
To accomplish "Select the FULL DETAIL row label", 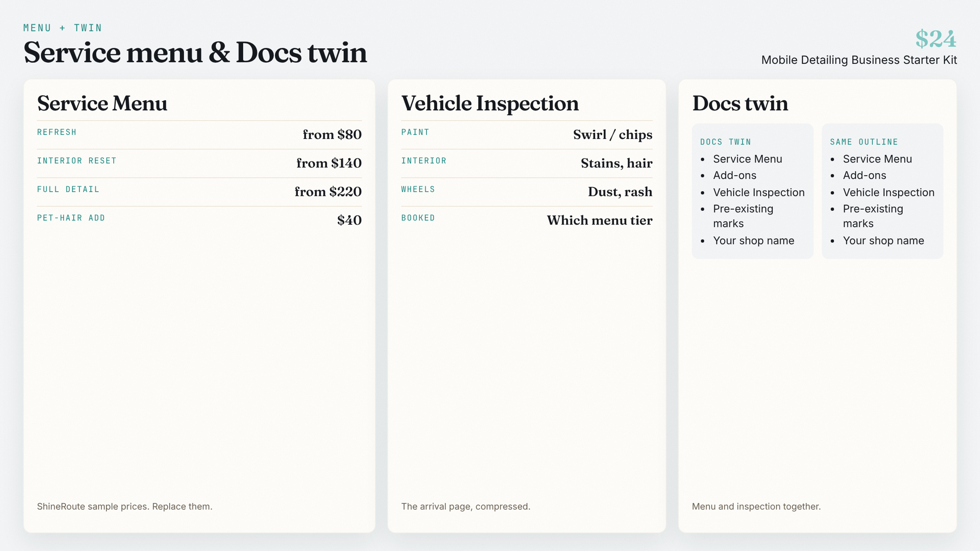I will 68,189.
